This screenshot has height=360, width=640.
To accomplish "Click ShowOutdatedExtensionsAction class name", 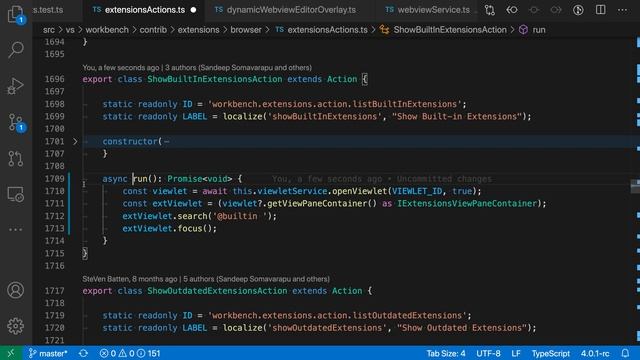I will tap(217, 291).
